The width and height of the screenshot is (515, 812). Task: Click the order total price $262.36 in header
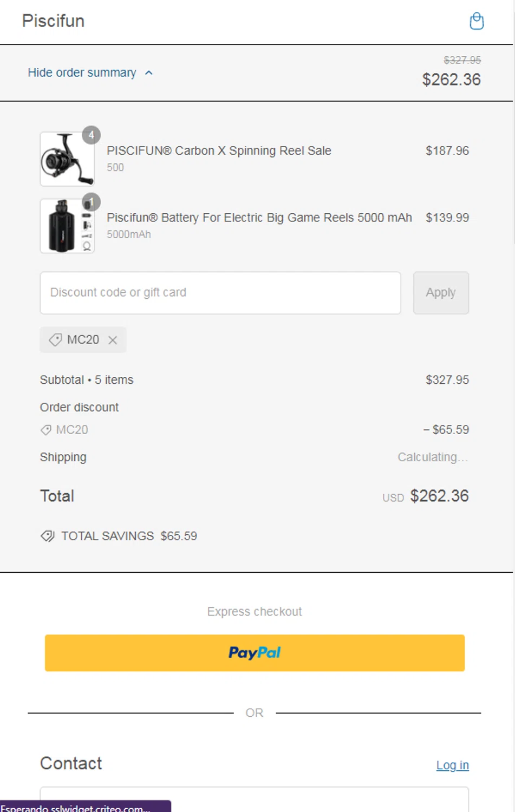(451, 80)
